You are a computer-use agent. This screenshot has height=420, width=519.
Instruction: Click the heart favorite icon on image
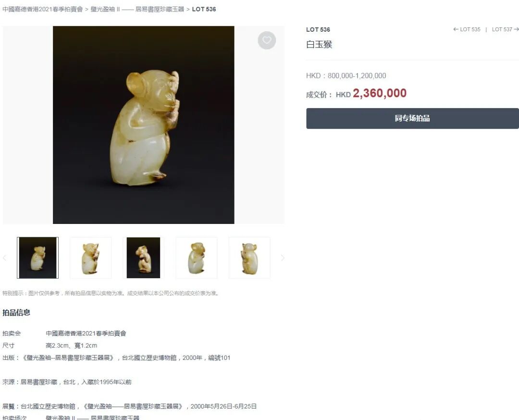[267, 40]
